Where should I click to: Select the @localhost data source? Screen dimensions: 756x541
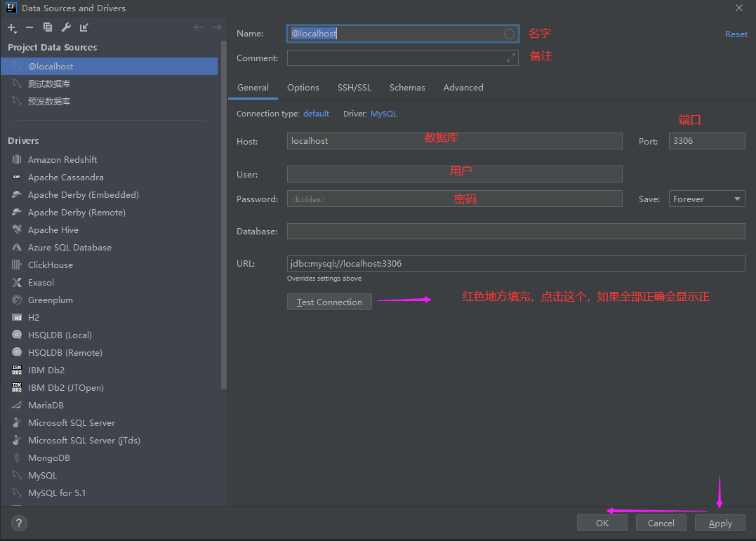[109, 67]
